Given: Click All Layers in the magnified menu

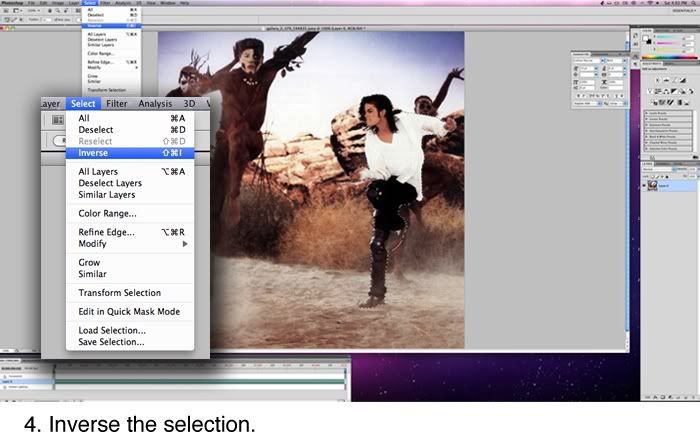Looking at the screenshot, I should click(130, 172).
